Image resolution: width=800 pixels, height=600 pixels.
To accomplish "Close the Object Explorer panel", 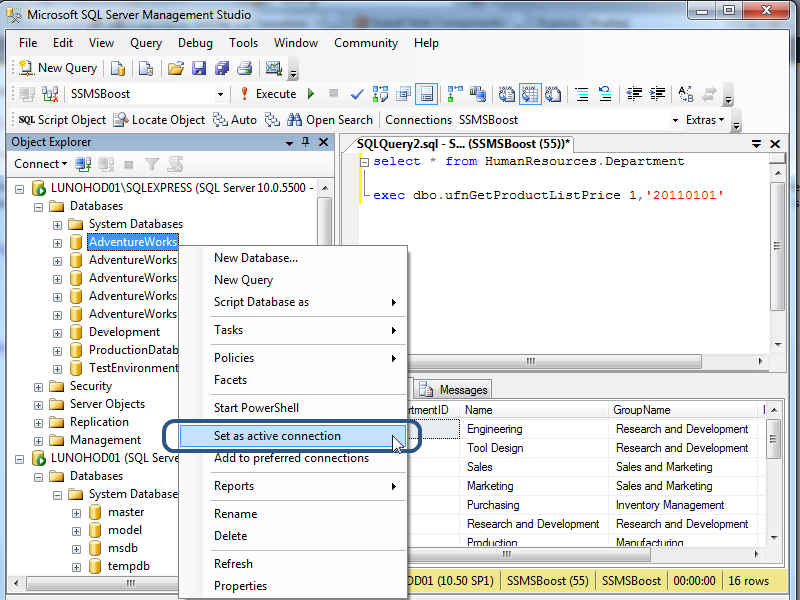I will coord(323,142).
